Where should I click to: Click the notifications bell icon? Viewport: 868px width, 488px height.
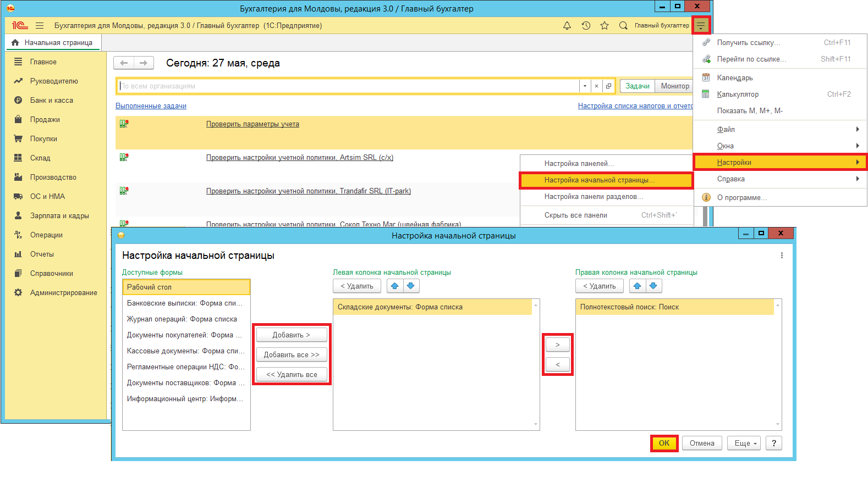point(567,25)
